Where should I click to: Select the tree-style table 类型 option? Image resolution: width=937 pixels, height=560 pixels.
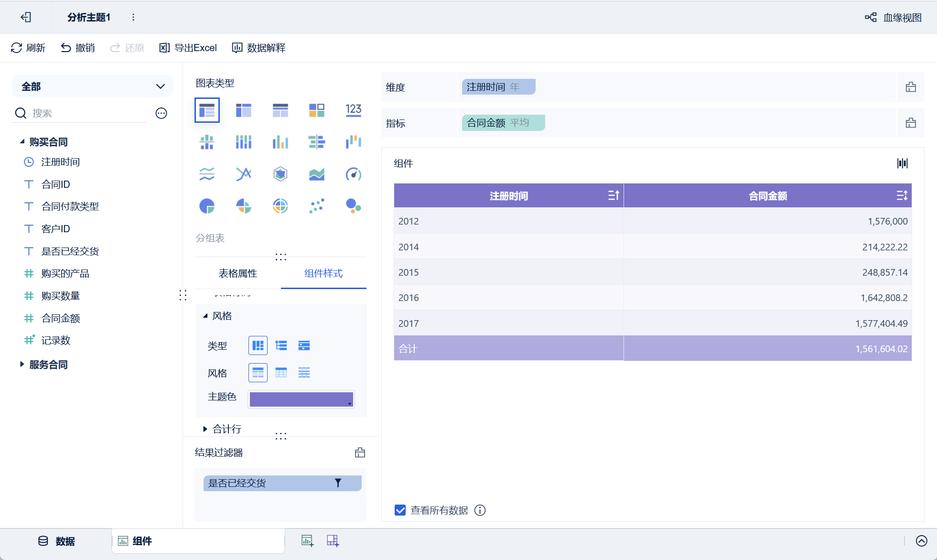point(281,345)
